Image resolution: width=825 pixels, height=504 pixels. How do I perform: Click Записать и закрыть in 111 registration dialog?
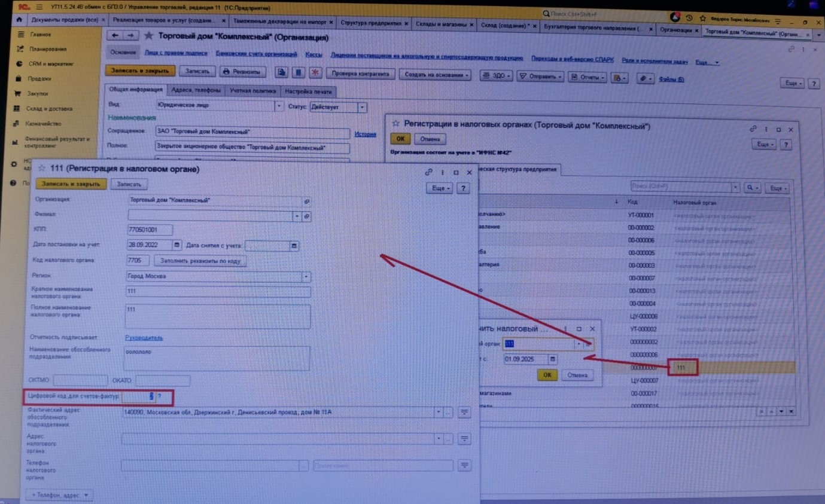click(71, 184)
